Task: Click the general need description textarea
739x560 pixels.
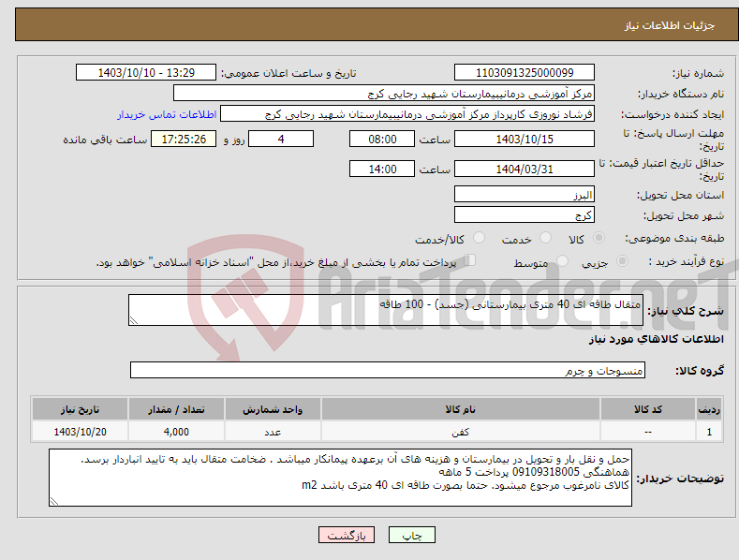Action: 386,310
